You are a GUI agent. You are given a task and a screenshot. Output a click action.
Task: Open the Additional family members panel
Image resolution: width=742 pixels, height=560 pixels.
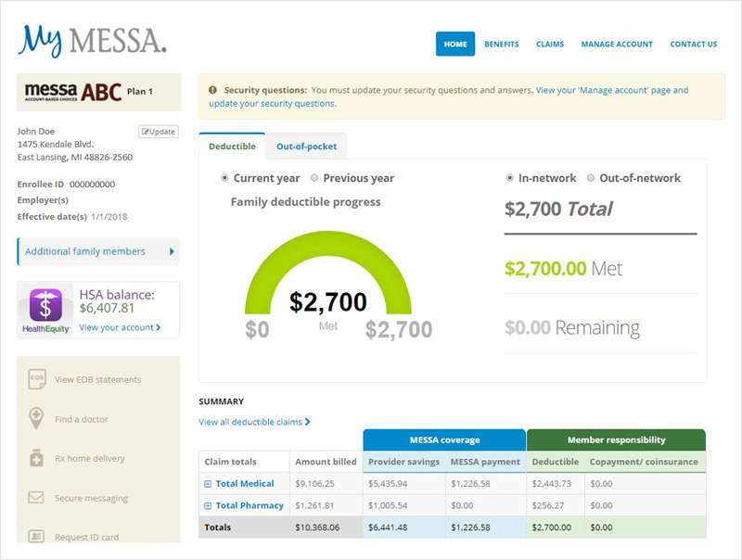tap(97, 251)
